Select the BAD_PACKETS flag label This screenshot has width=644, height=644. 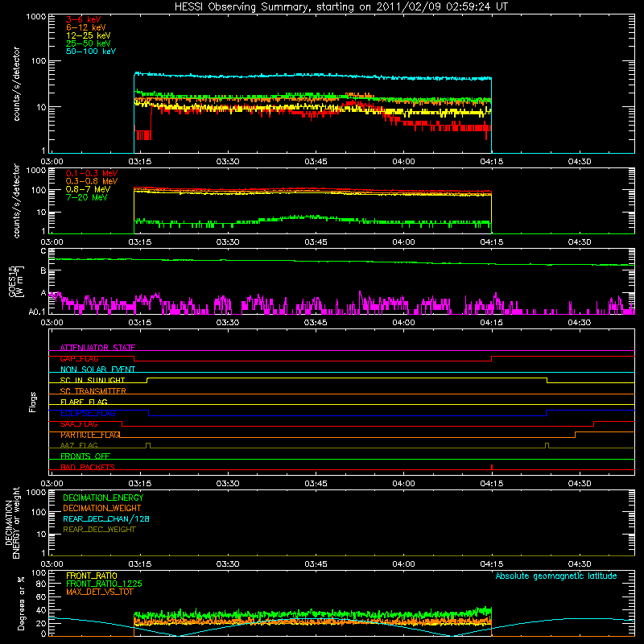(x=88, y=467)
